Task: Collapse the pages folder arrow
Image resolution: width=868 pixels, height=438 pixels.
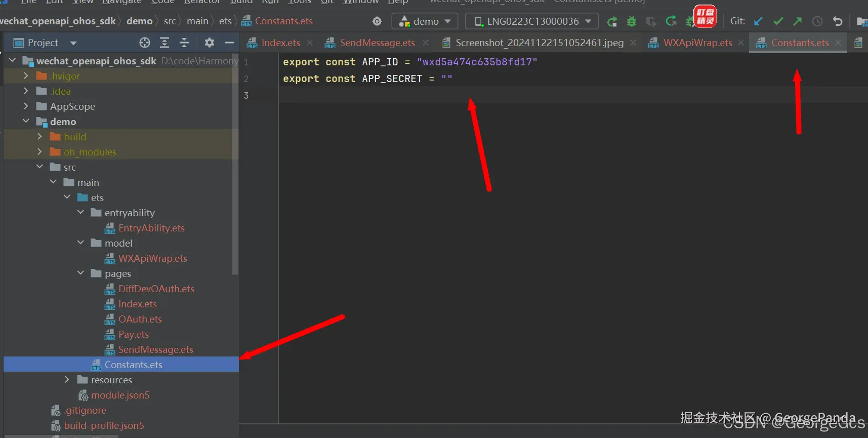Action: (80, 273)
